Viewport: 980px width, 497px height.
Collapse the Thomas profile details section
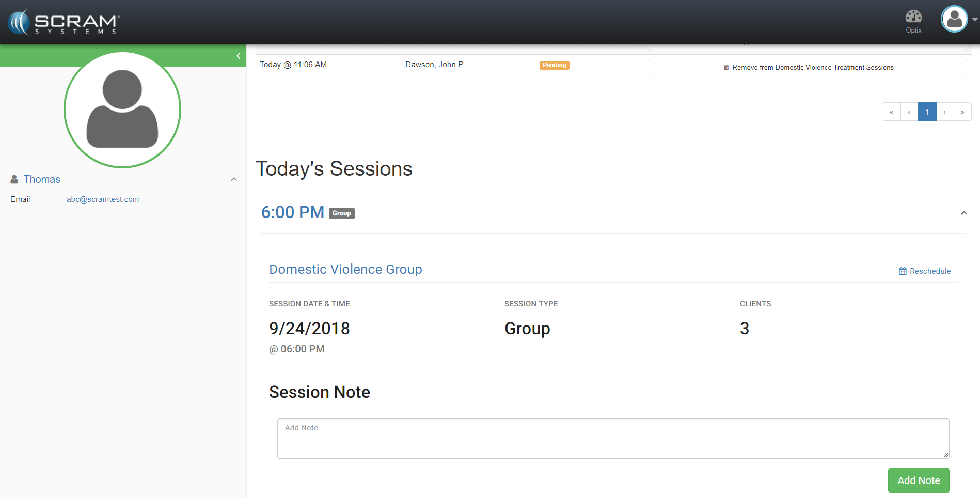click(x=234, y=179)
